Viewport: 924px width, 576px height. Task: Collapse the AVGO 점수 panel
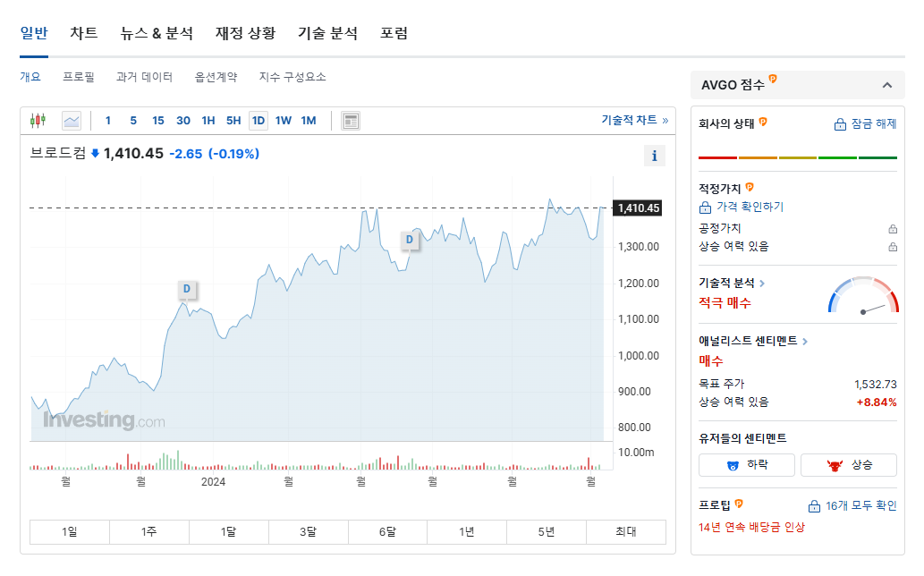click(x=888, y=84)
